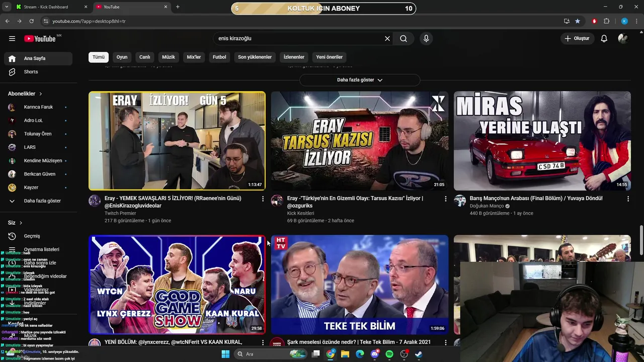
Task: Select the Yeni öneriler filter chip
Action: click(x=330, y=57)
